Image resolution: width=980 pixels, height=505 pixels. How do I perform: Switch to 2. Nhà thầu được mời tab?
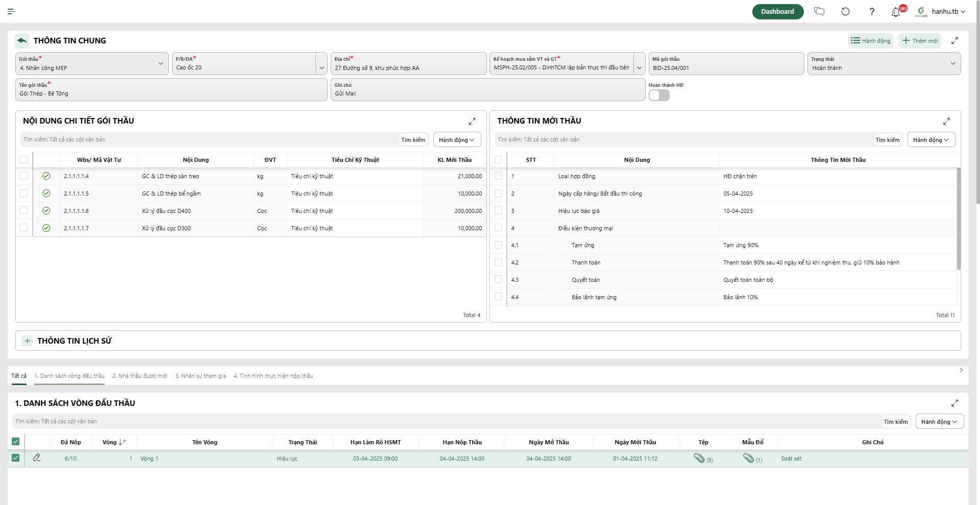click(x=140, y=376)
